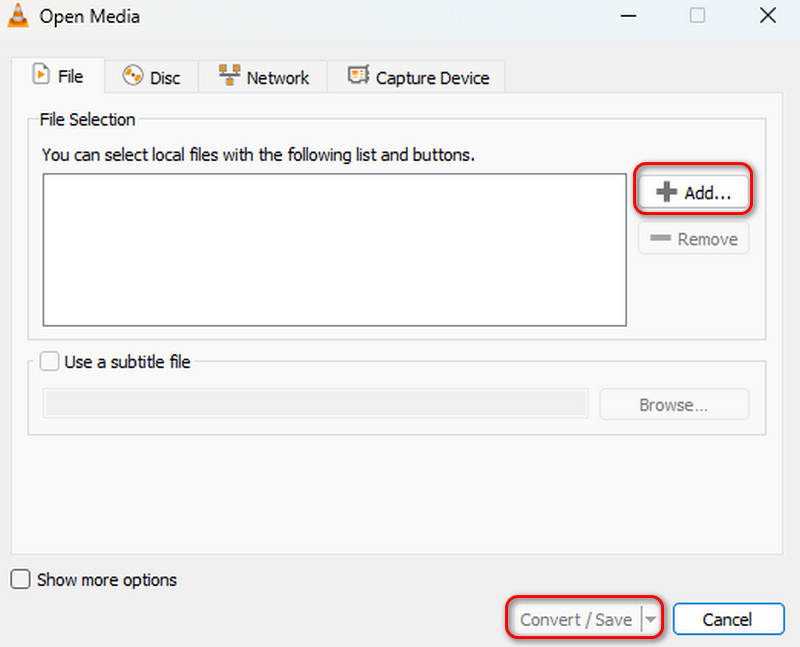Click the empty file selection list box
This screenshot has height=647, width=800.
click(334, 249)
